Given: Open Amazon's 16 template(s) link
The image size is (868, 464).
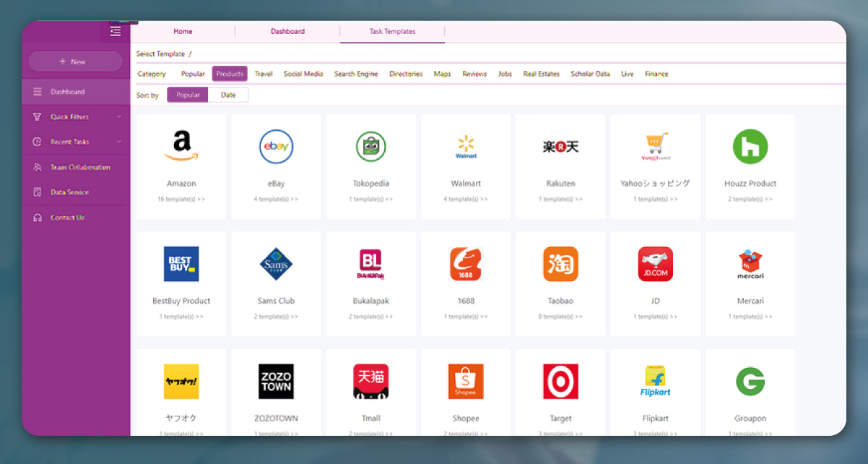Looking at the screenshot, I should pos(181,199).
